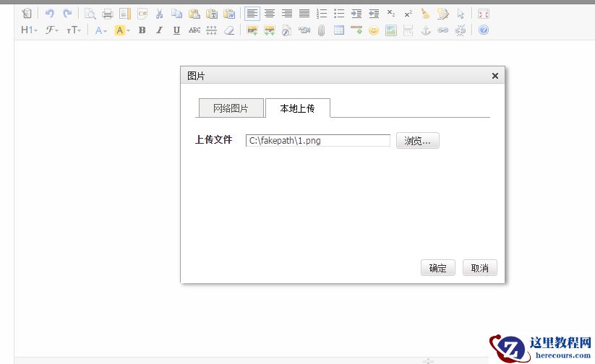Open the about help icon
This screenshot has height=364, width=595.
[484, 30]
